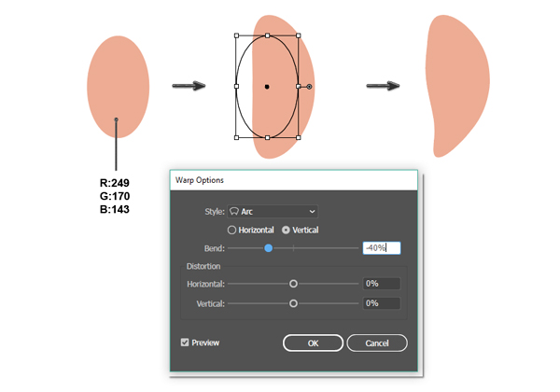Toggle the Preview checkbox
Image resolution: width=560 pixels, height=392 pixels.
coord(185,343)
